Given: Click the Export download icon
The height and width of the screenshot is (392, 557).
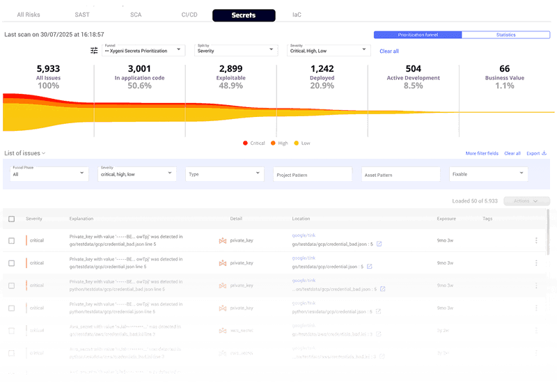Looking at the screenshot, I should tap(544, 153).
